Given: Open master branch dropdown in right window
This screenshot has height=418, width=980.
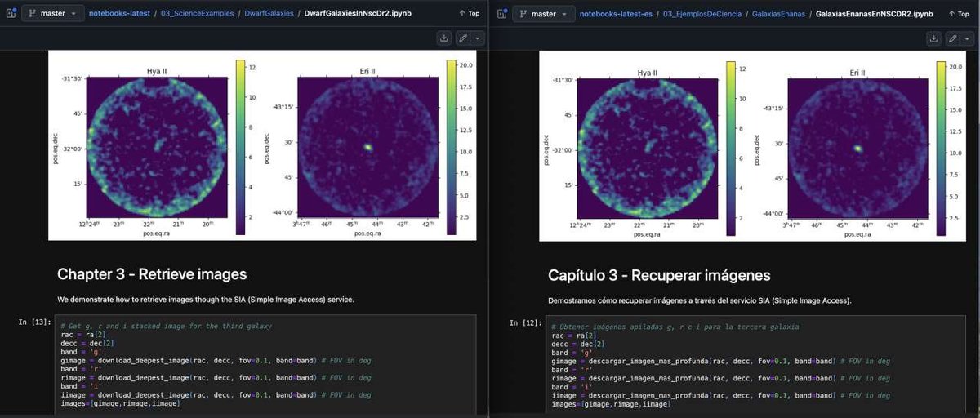Looking at the screenshot, I should (543, 14).
